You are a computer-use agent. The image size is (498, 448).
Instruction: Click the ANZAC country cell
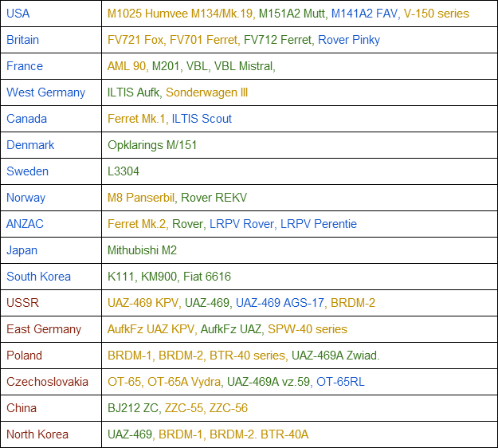tap(51, 224)
